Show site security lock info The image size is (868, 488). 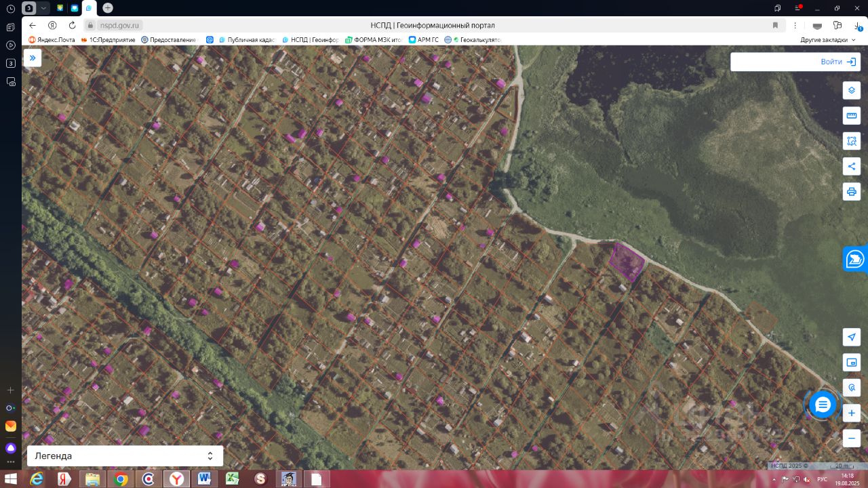[x=90, y=25]
